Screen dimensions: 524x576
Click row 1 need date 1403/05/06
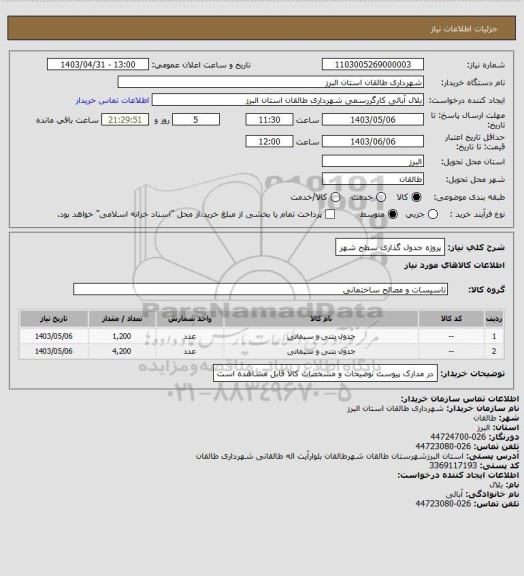tap(54, 336)
